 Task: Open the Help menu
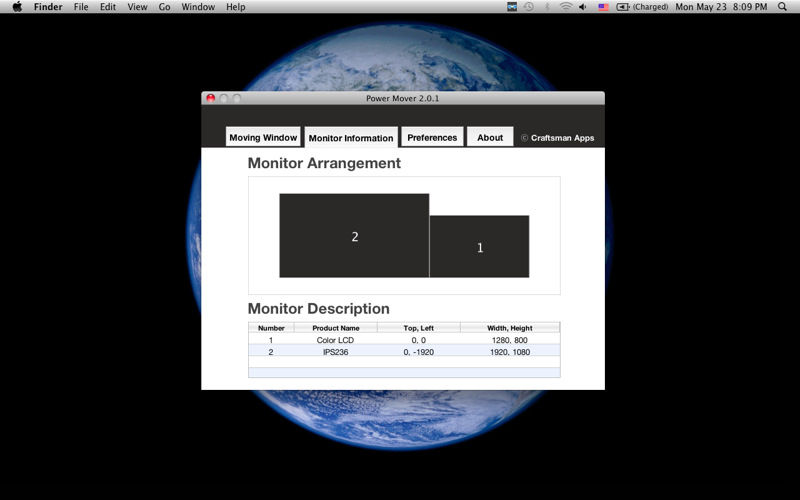click(236, 7)
